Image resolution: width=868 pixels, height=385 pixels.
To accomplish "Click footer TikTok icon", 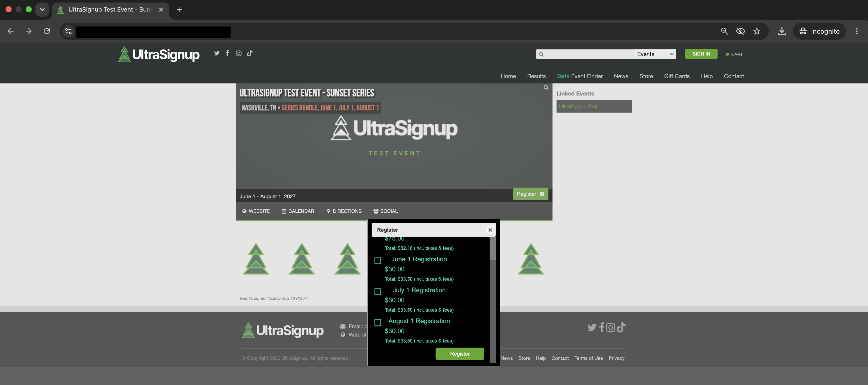I will click(621, 327).
